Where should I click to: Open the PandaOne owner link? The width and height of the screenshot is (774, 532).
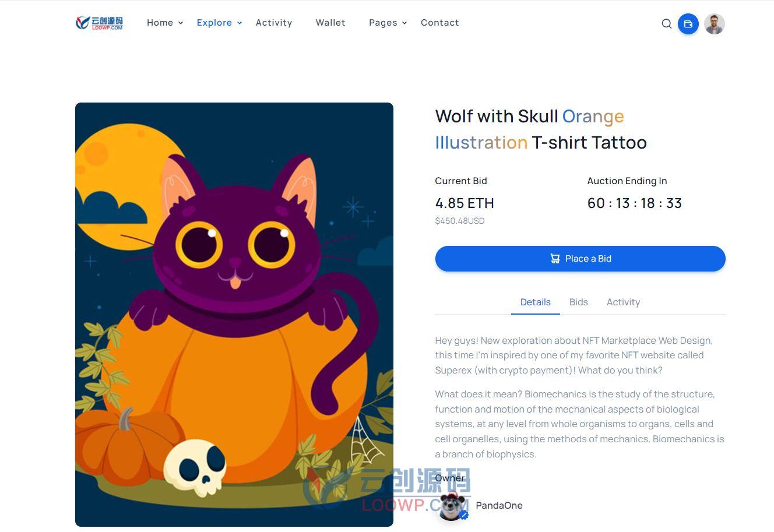(499, 506)
